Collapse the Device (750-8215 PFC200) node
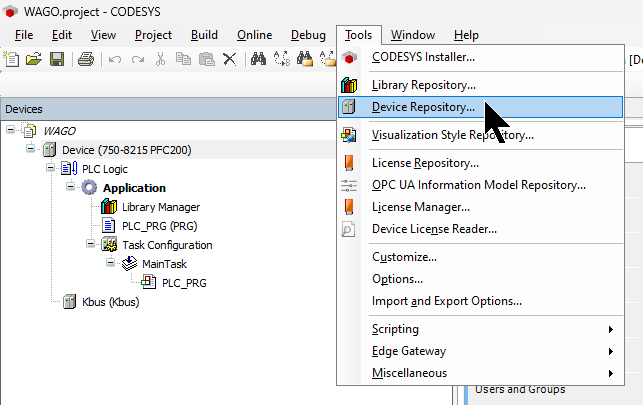The image size is (643, 405). point(30,148)
